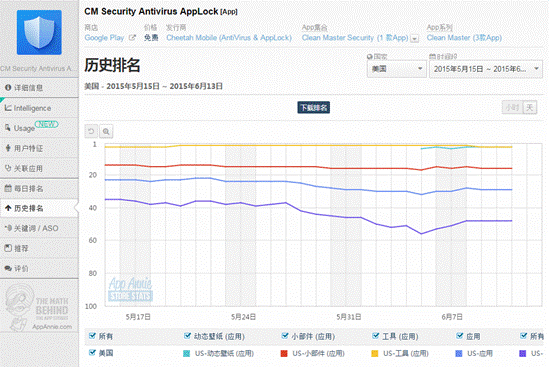Open 用户特征 sidebar item

click(39, 148)
